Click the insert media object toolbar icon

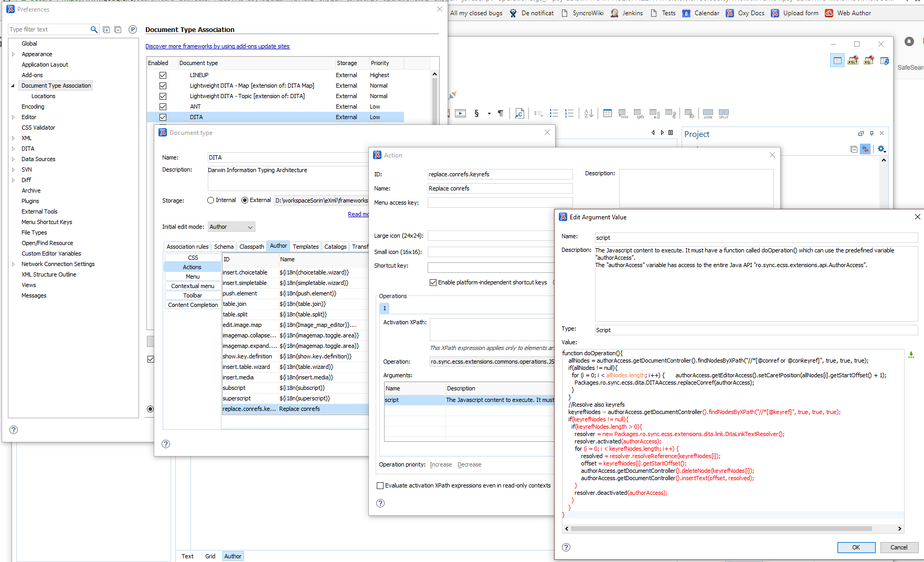pos(460,113)
